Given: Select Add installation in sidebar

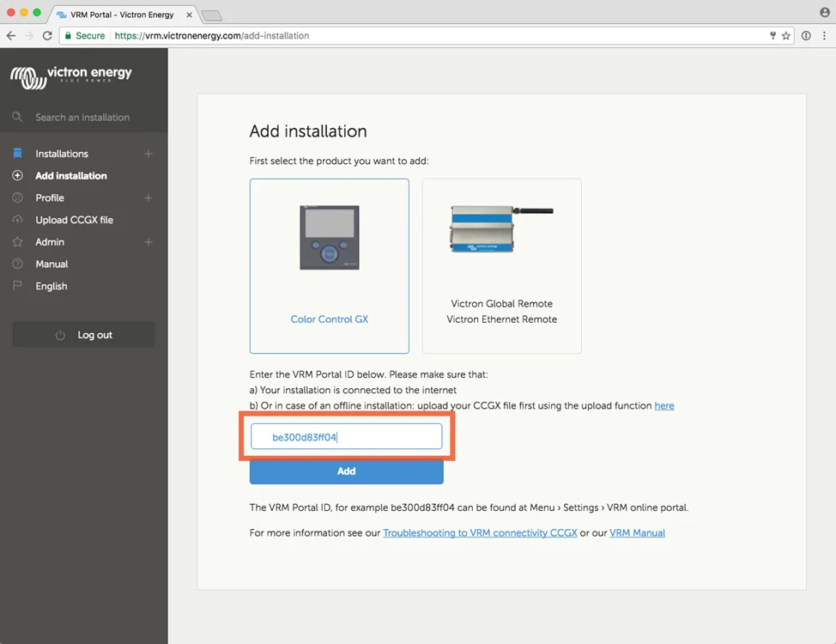Looking at the screenshot, I should (71, 175).
